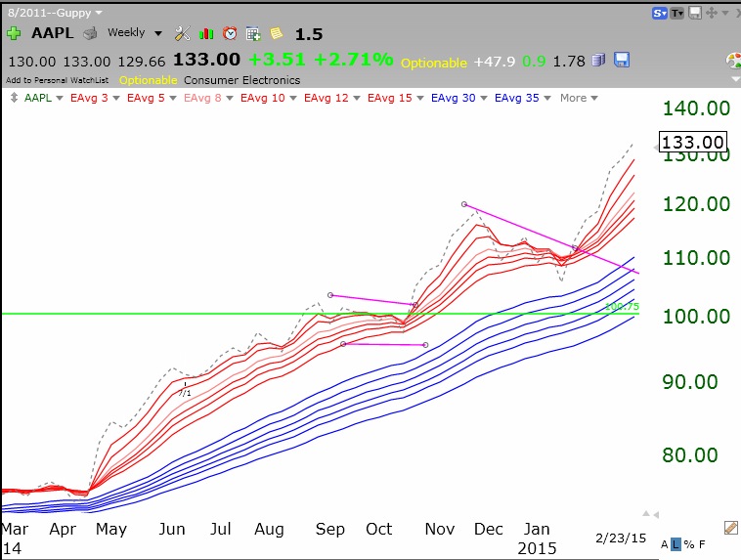Open the EAvg 30 indicator dropdown
The height and width of the screenshot is (560, 741).
[484, 99]
